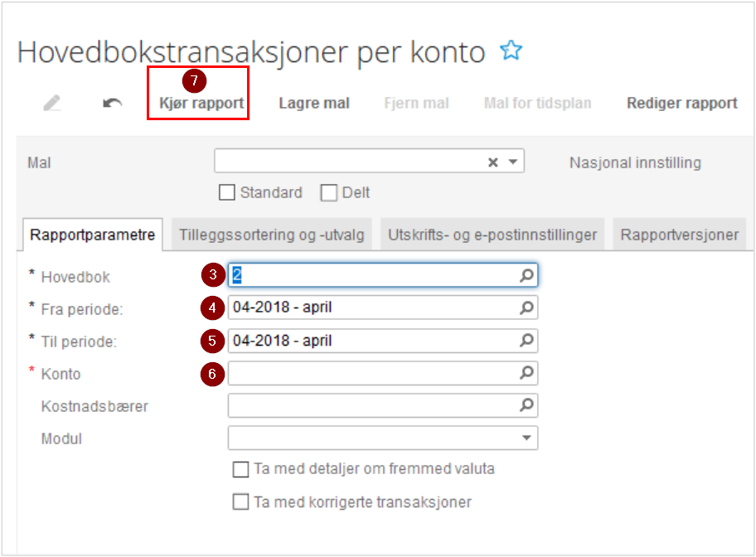
Task: Enable the Standard checkbox
Action: [227, 192]
